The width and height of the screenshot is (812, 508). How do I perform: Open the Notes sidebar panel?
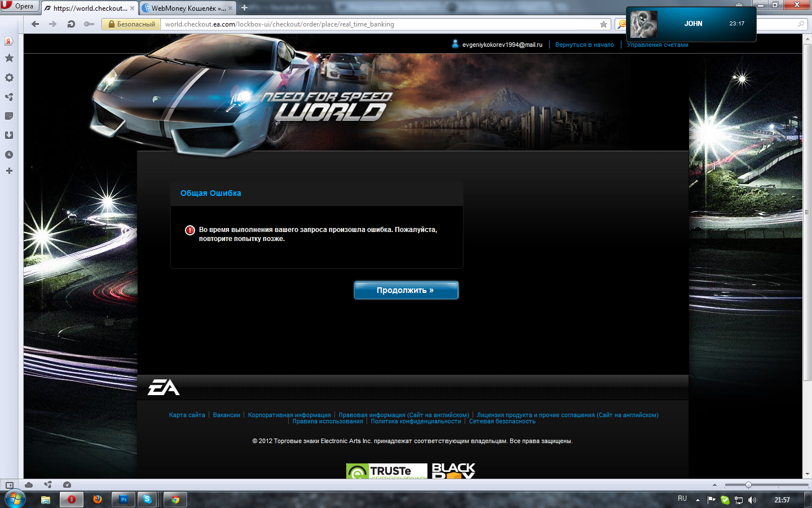(x=9, y=116)
